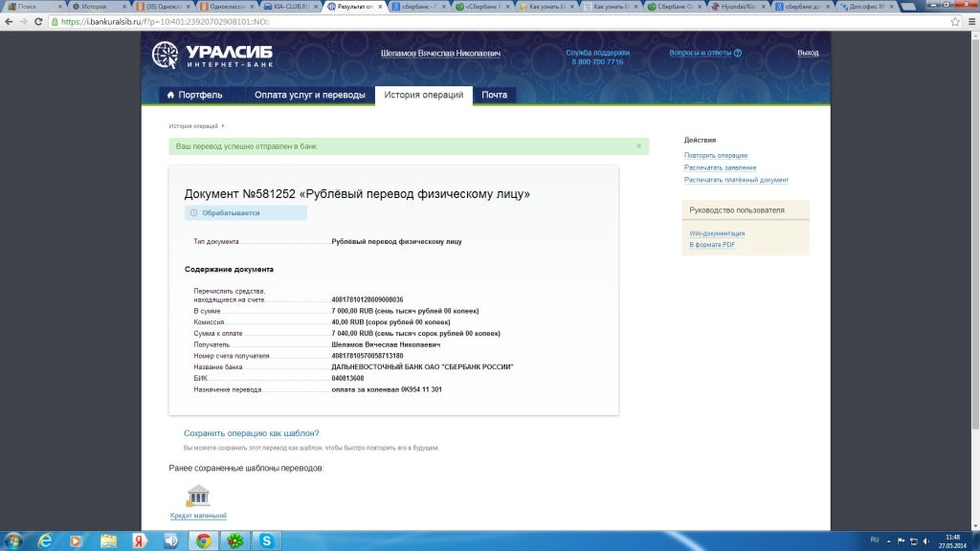
Task: Dismiss the green success notification
Action: coord(638,146)
